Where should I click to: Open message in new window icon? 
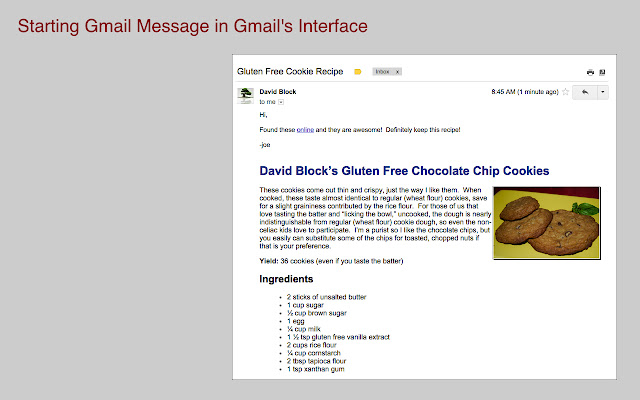pos(602,72)
